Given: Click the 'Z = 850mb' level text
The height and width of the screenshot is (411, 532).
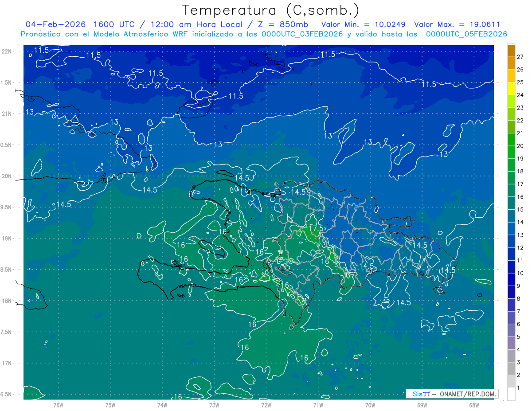Looking at the screenshot, I should click(x=282, y=24).
